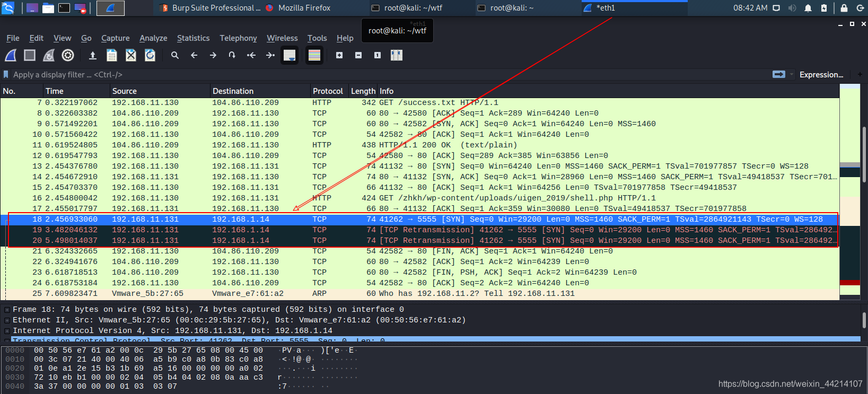The width and height of the screenshot is (868, 394).
Task: Select packet 11 HTTP/1.1 200 OK
Action: 420,145
